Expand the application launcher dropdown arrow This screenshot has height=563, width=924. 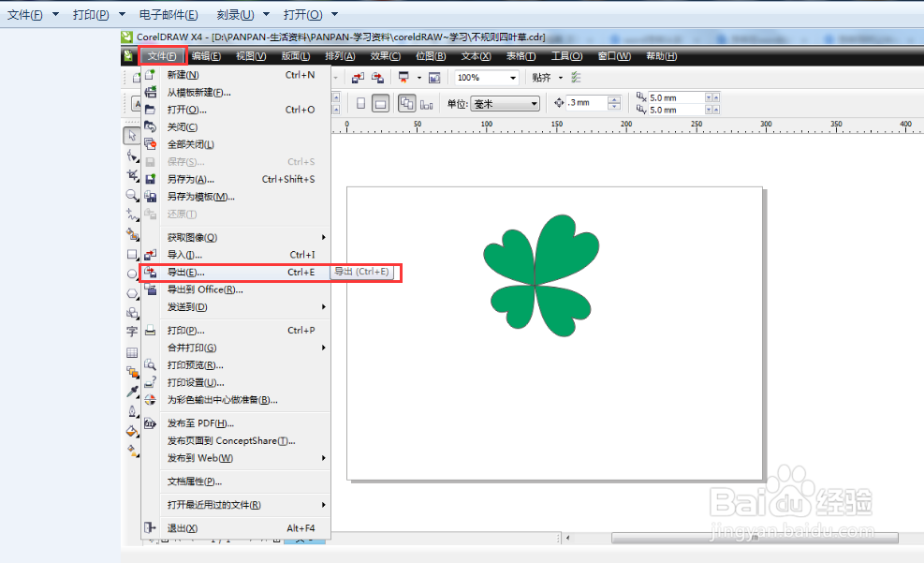coord(419,77)
